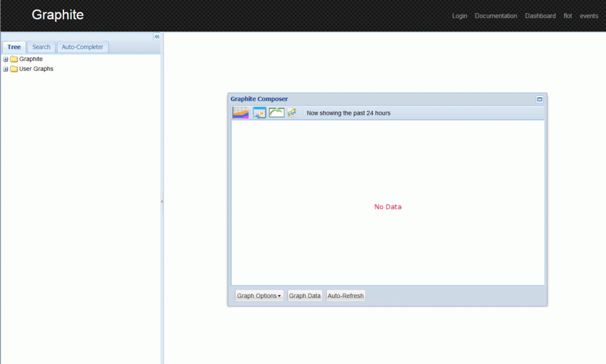Click the Graphite folder icon
This screenshot has height=364, width=606.
[14, 59]
